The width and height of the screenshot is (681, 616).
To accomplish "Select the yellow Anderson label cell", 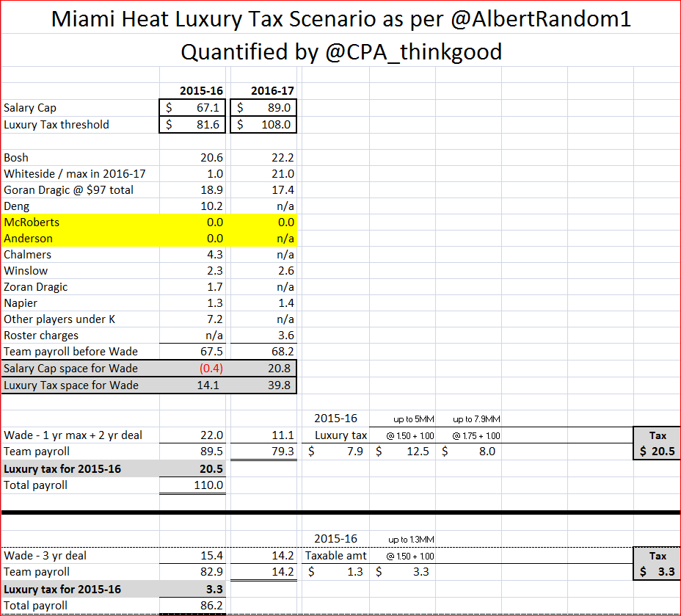I will [x=29, y=239].
